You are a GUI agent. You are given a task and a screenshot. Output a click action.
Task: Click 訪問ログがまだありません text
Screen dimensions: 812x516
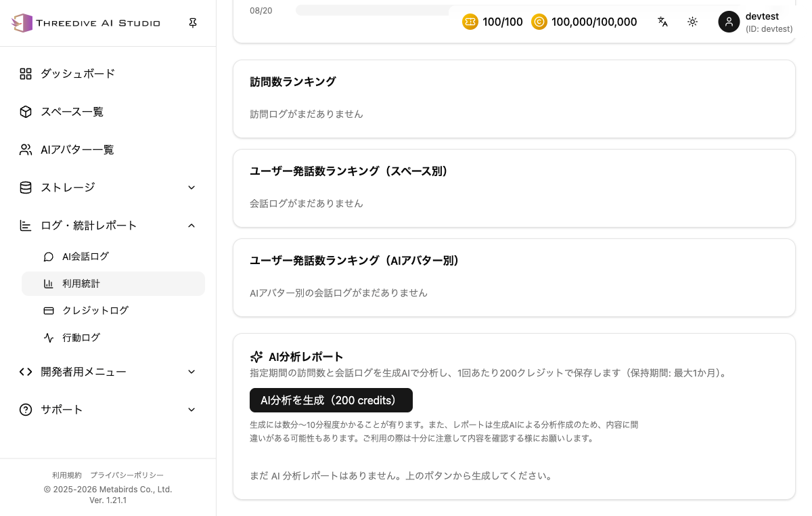pyautogui.click(x=307, y=114)
